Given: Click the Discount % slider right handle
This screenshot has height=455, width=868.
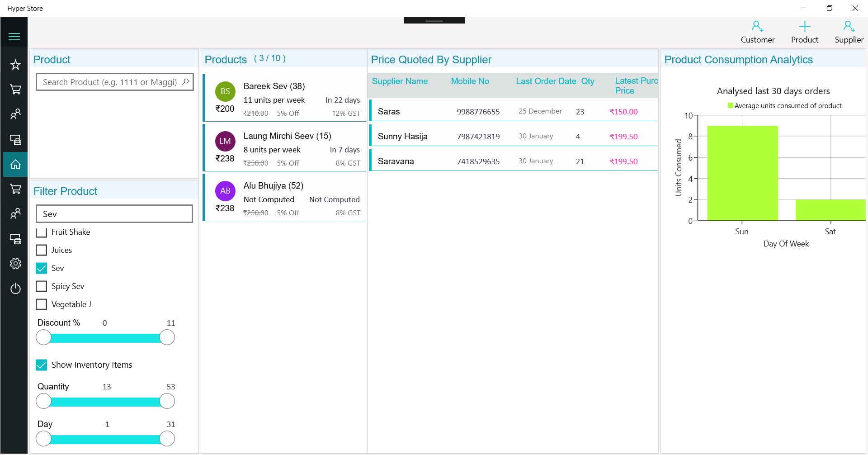Looking at the screenshot, I should coord(167,337).
